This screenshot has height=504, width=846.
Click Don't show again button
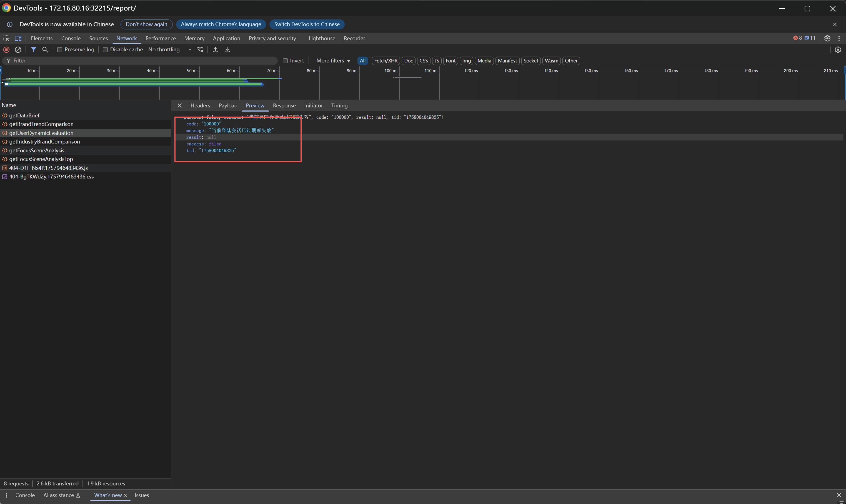(x=146, y=24)
